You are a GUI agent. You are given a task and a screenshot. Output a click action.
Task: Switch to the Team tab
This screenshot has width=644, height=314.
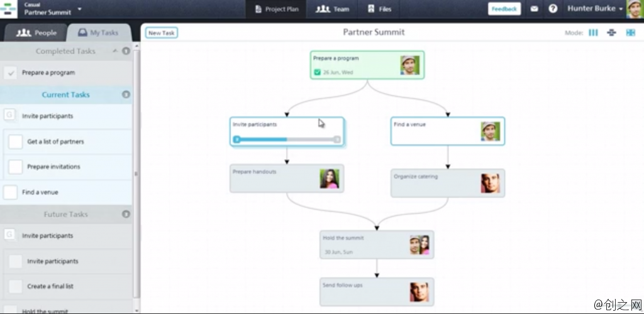tap(333, 9)
